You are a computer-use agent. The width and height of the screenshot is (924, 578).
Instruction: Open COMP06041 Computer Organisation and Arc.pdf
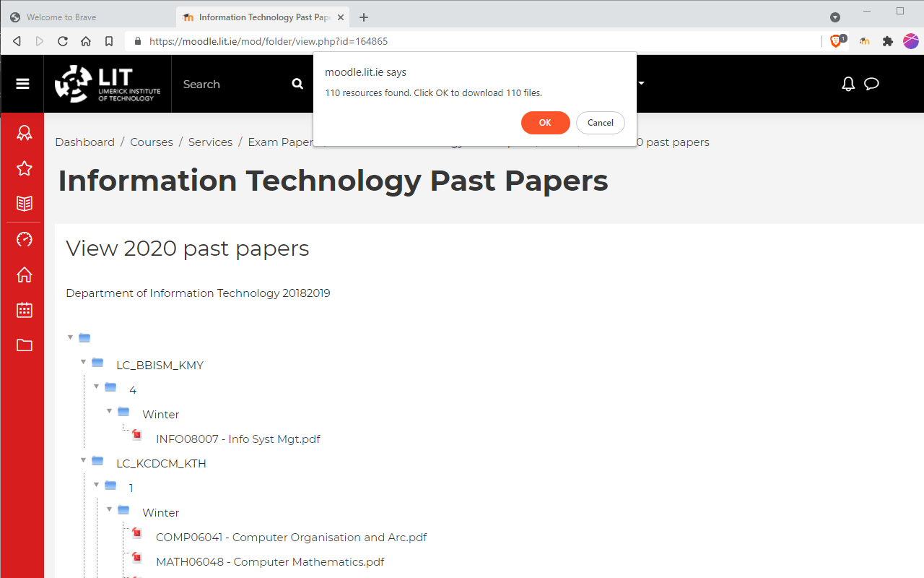click(292, 537)
